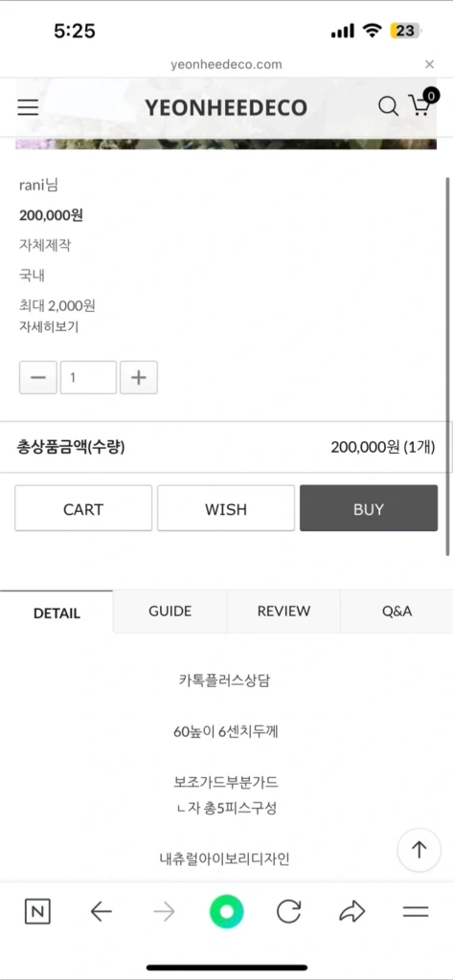Tap the share arrow icon
This screenshot has height=980, width=453.
[351, 912]
